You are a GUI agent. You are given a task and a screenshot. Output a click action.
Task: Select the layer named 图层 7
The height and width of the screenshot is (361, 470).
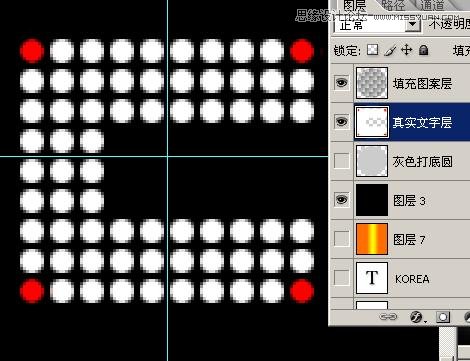[409, 239]
